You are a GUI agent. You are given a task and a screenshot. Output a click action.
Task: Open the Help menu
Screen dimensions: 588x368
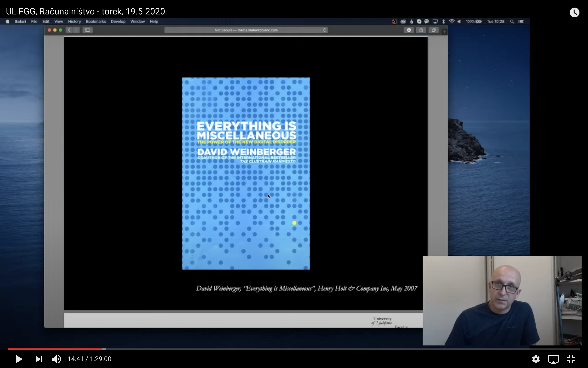click(154, 21)
